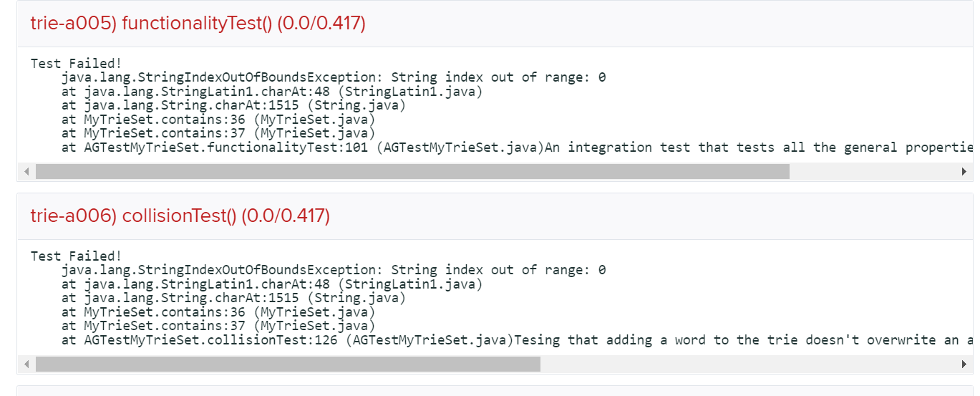Click String.charAt:1515 line in collisionTest trace
Viewport: 980px width, 396px height.
pyautogui.click(x=233, y=298)
